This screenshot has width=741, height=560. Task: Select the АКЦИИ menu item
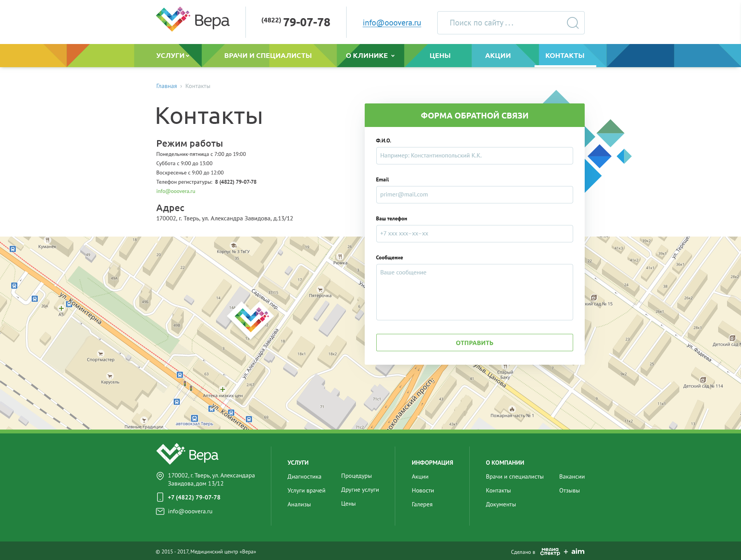pos(497,55)
